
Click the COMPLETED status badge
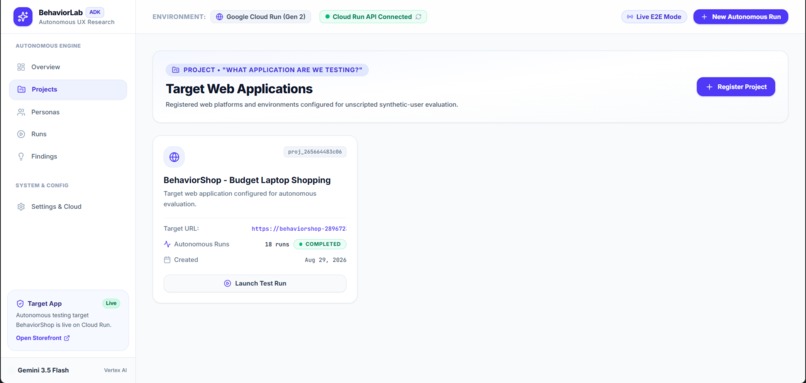[320, 244]
